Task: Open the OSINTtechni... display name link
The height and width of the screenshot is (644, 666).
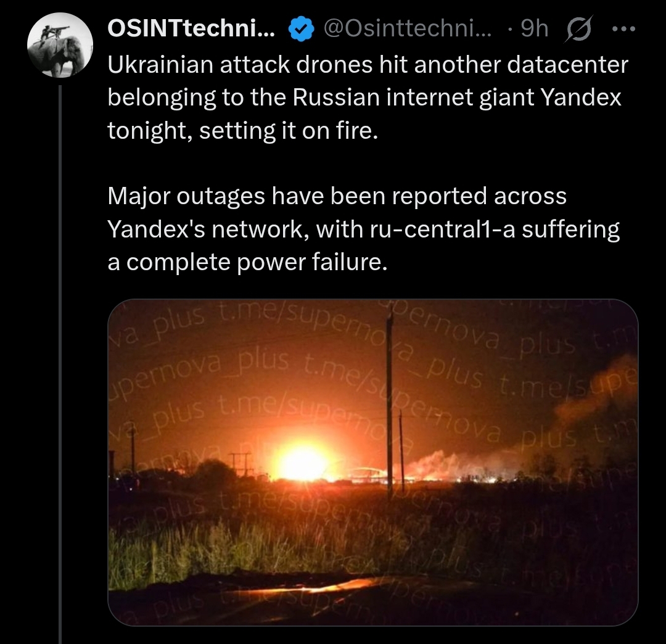Action: pos(191,28)
